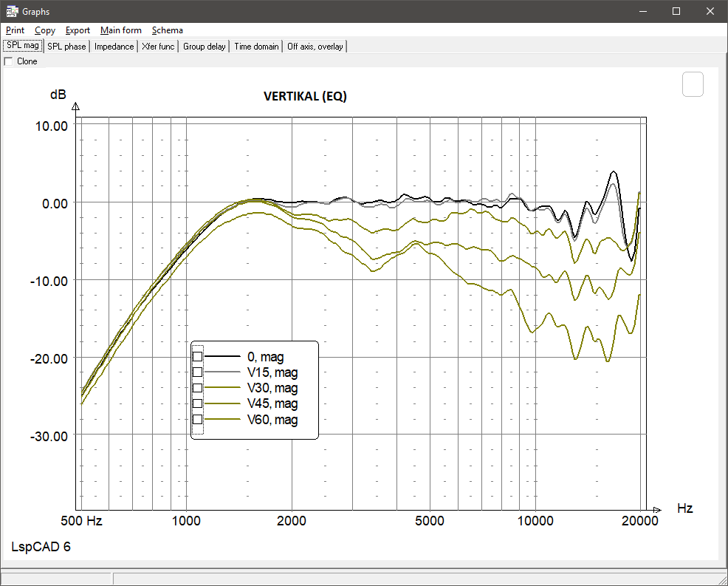
Task: Open the Copy menu
Action: 45,30
